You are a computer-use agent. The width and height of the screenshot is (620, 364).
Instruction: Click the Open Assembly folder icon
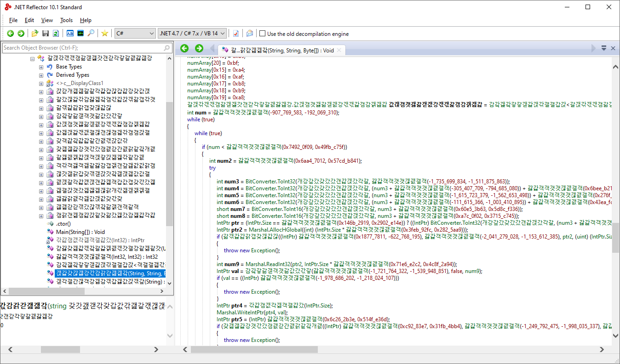point(35,34)
